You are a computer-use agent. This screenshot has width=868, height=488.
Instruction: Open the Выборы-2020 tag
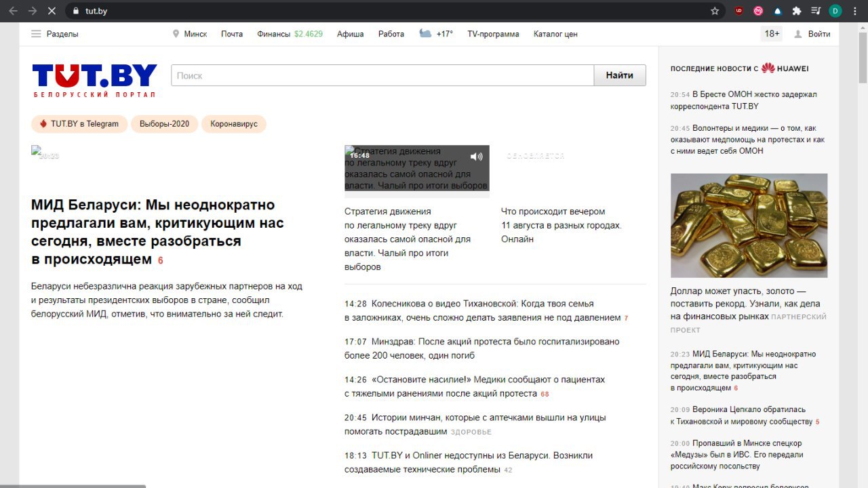(165, 124)
